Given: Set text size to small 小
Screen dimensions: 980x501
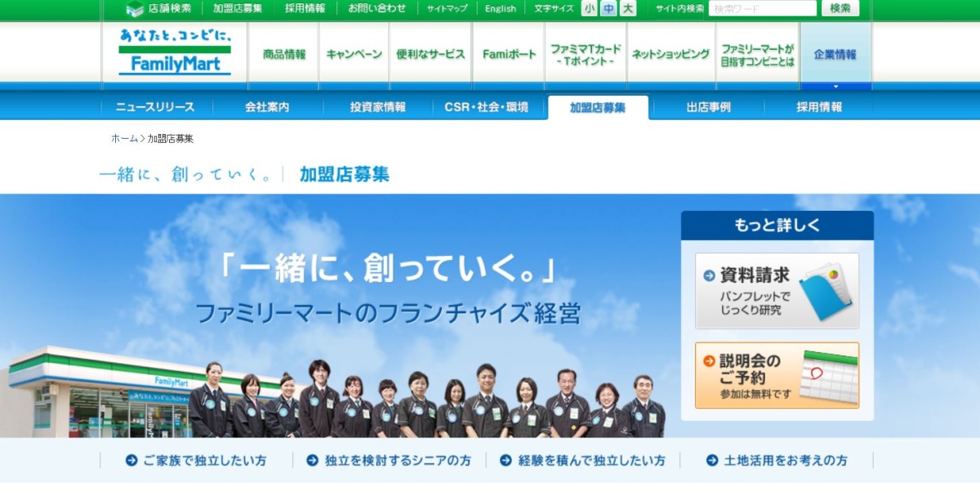Looking at the screenshot, I should click(x=589, y=9).
